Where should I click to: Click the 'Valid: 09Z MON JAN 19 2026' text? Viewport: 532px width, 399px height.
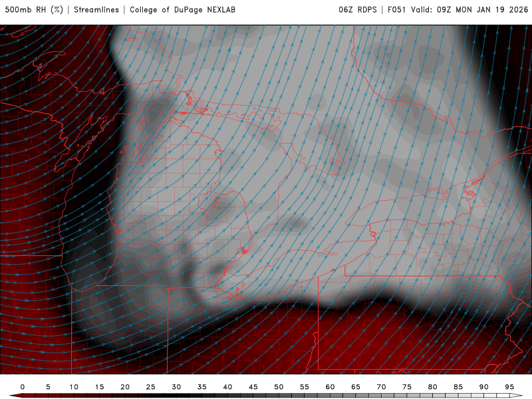click(x=469, y=10)
